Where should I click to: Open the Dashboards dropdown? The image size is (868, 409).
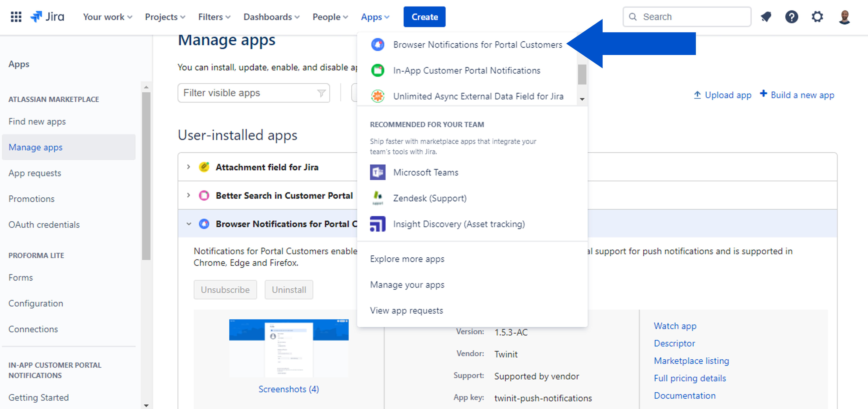(x=272, y=17)
